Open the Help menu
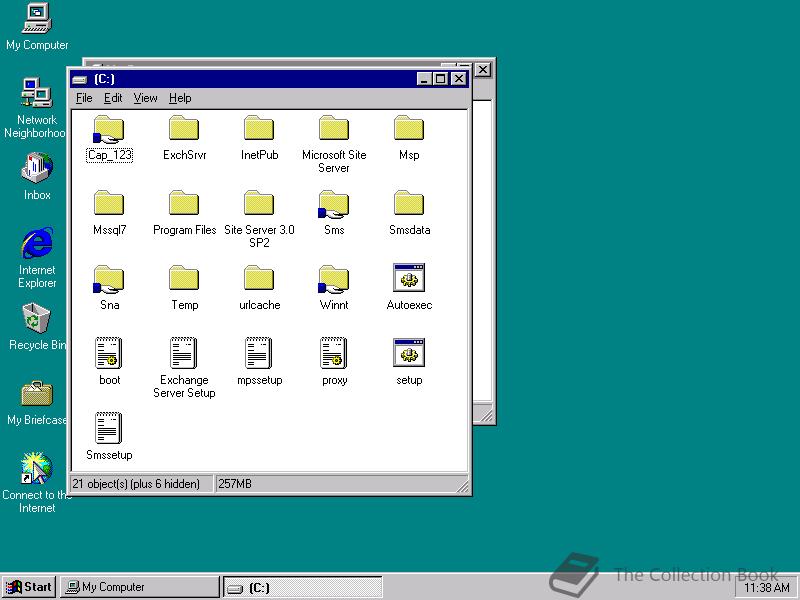This screenshot has height=600, width=800. [x=180, y=98]
